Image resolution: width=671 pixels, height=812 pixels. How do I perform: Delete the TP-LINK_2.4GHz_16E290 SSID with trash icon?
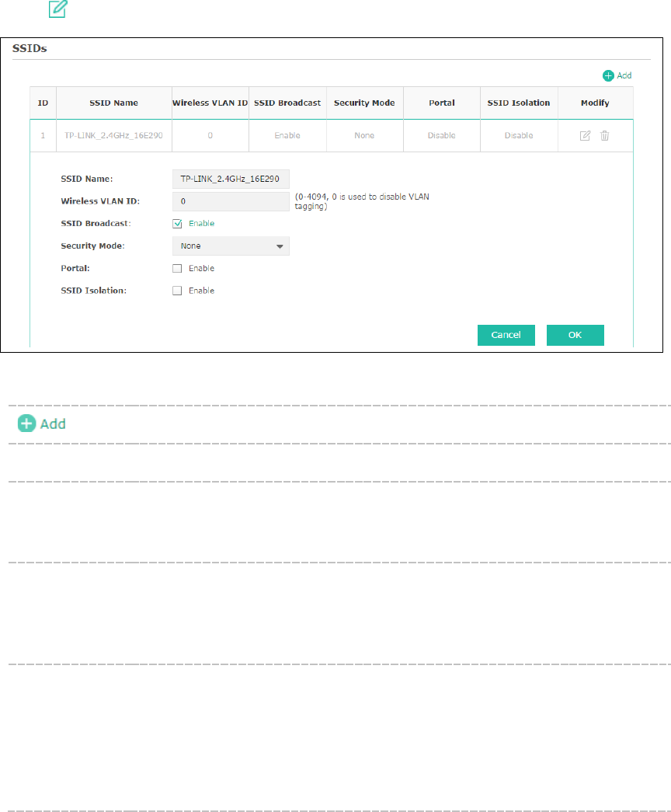click(604, 136)
